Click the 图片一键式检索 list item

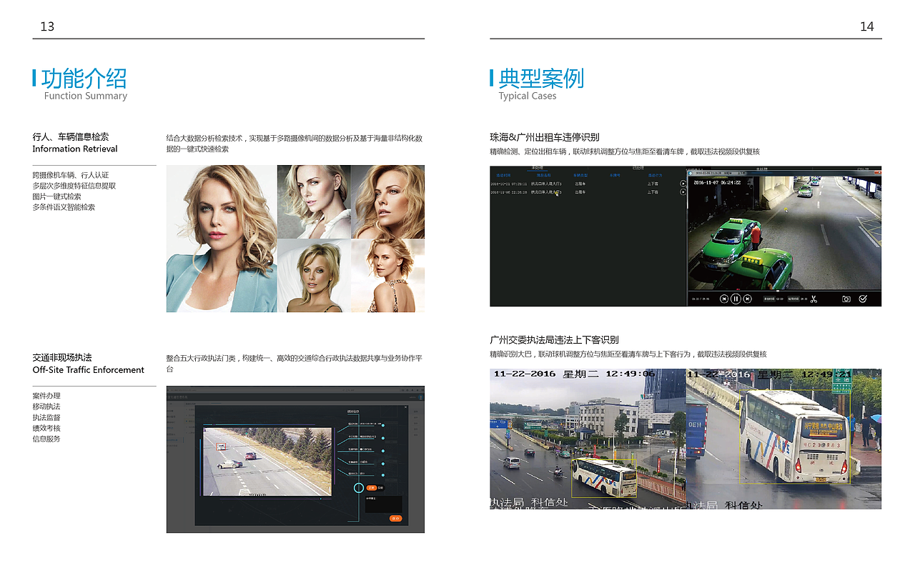[56, 196]
